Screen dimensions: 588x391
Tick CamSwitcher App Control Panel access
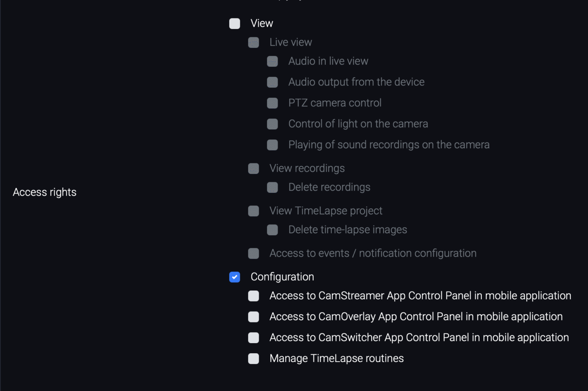(254, 338)
